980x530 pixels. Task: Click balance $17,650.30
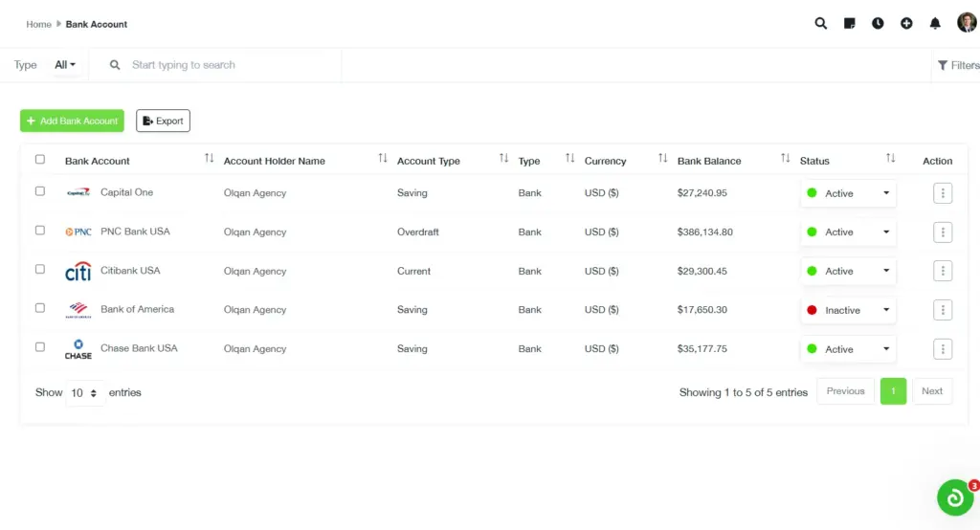702,310
